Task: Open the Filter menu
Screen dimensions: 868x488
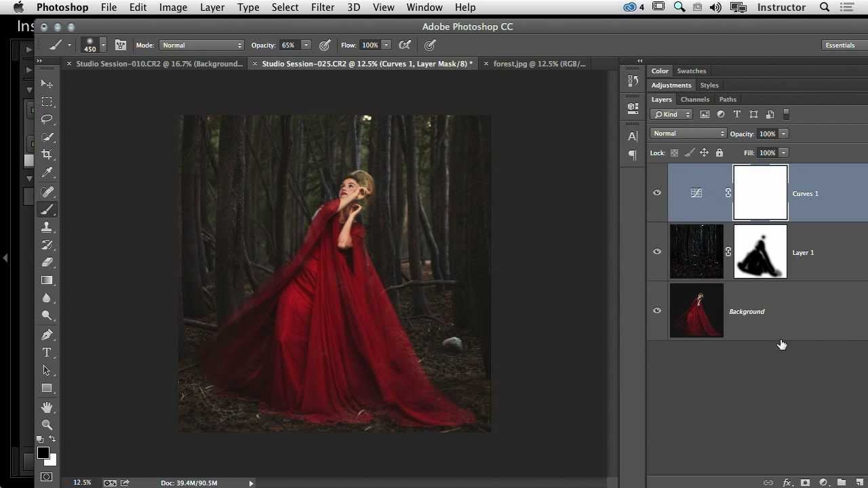Action: click(323, 7)
